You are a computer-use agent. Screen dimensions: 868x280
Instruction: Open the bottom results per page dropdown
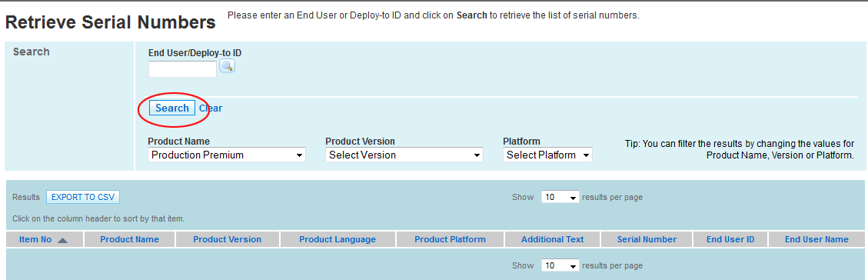pos(560,265)
